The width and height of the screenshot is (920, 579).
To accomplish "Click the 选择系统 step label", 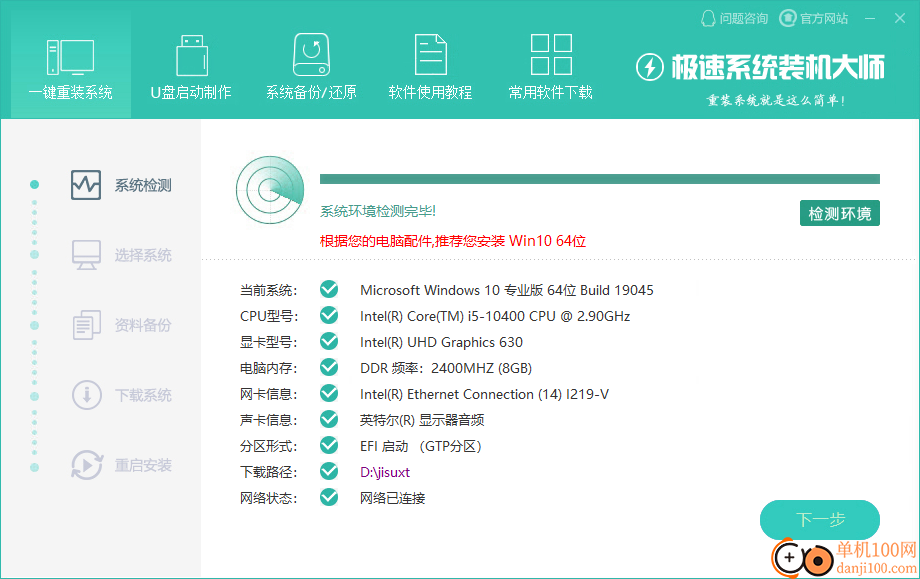I will pos(143,255).
